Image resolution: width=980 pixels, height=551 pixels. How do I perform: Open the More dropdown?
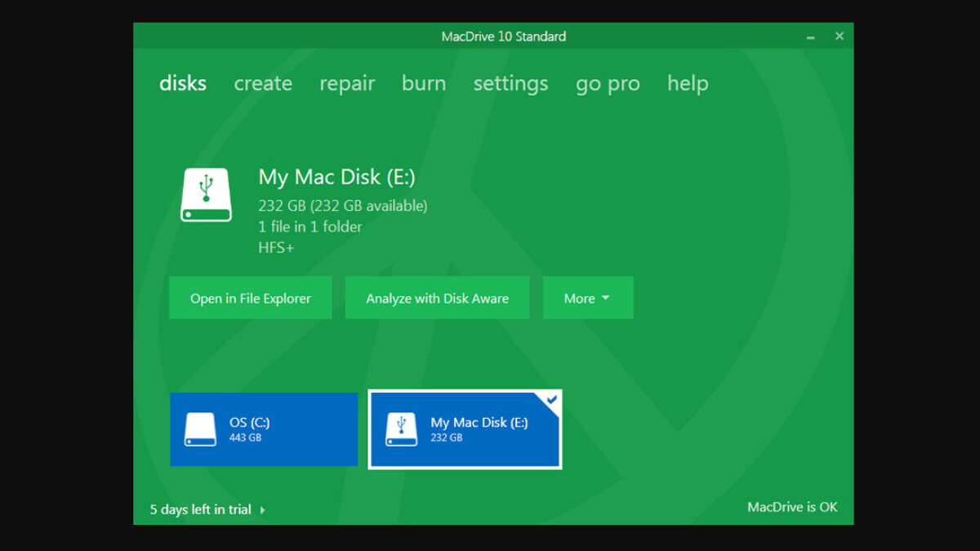(x=587, y=297)
